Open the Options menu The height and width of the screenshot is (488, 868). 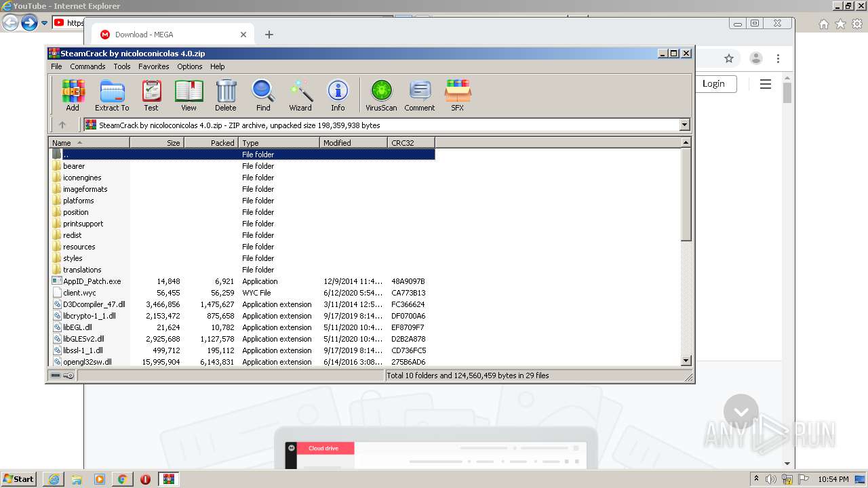tap(190, 66)
